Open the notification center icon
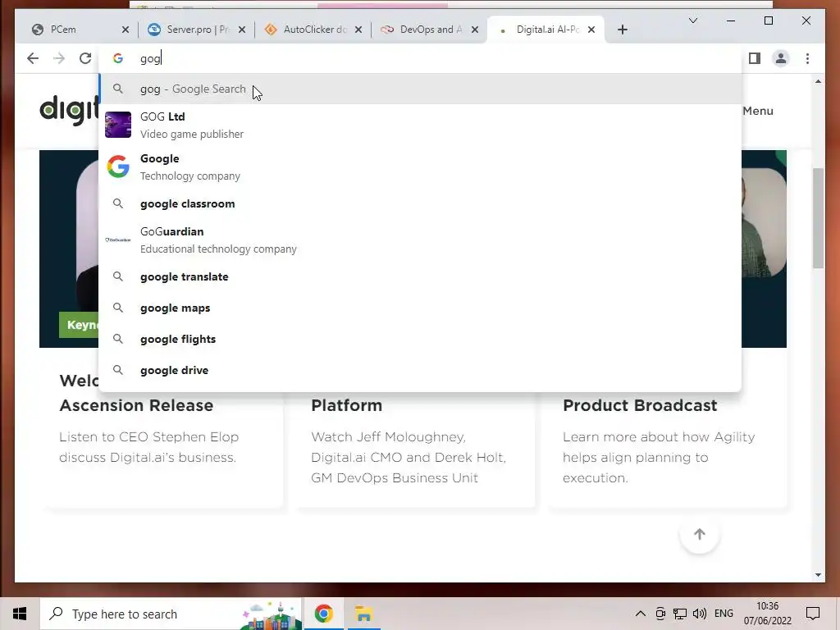This screenshot has height=630, width=840. [x=813, y=614]
